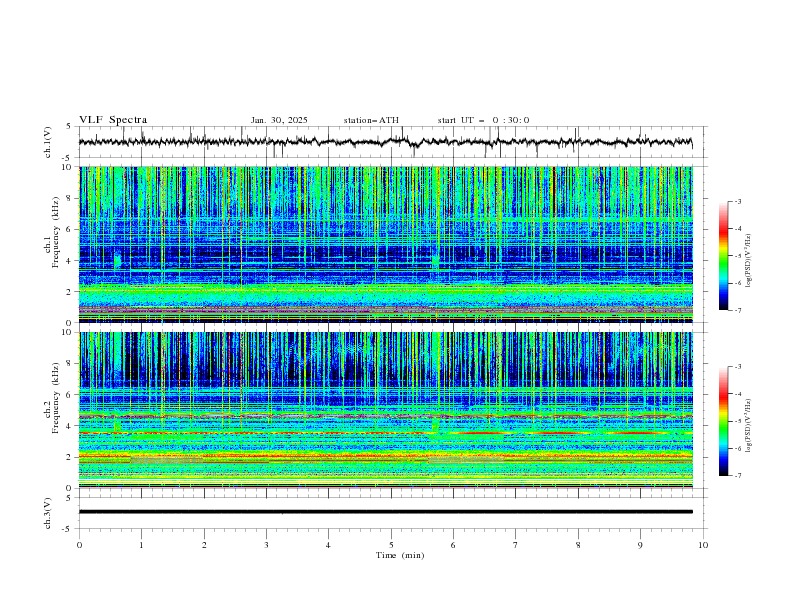Click the ch.2 "Frequency (kHz)" axis label
Screen dimensions: 792x612
(56, 397)
